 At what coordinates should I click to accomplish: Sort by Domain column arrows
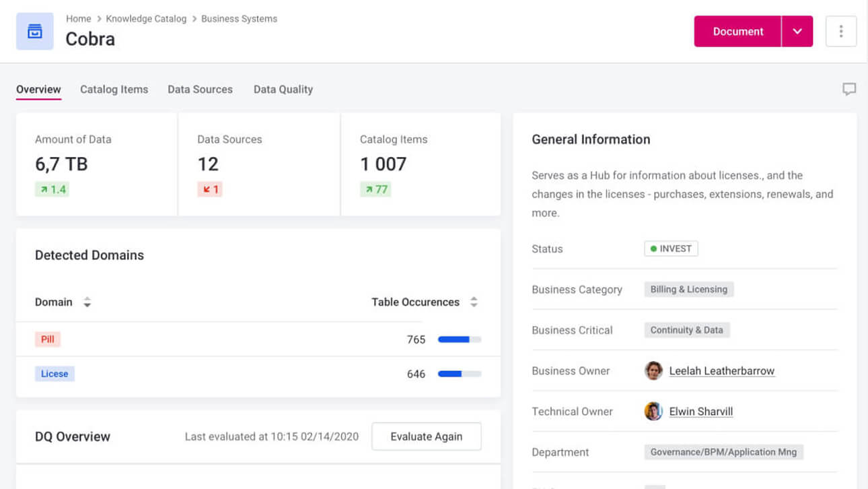pyautogui.click(x=87, y=302)
